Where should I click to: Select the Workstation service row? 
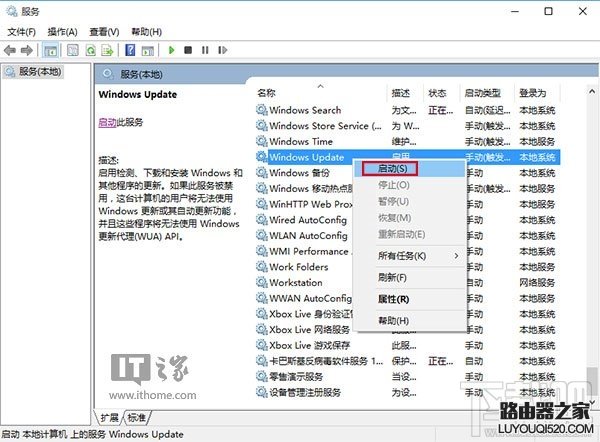pos(407,283)
